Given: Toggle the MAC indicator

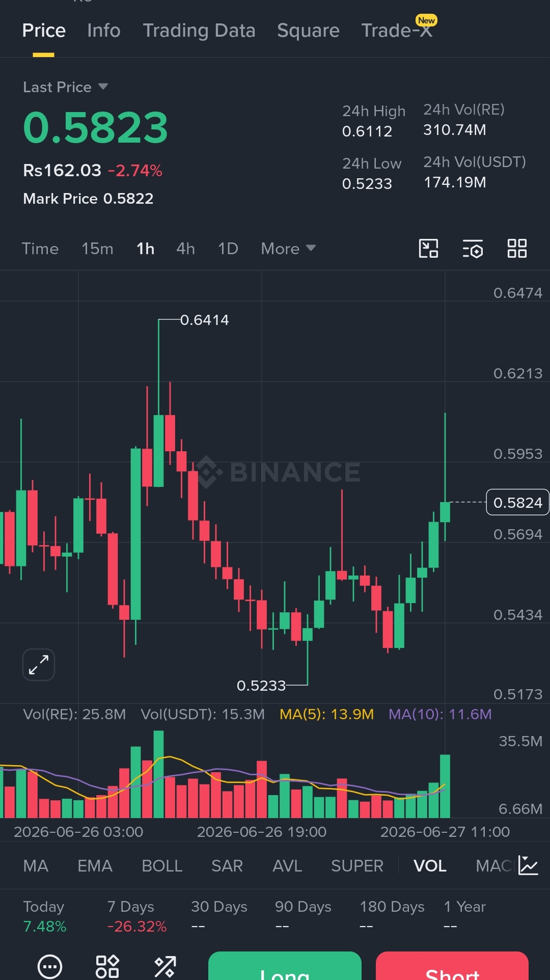Looking at the screenshot, I should coord(493,866).
